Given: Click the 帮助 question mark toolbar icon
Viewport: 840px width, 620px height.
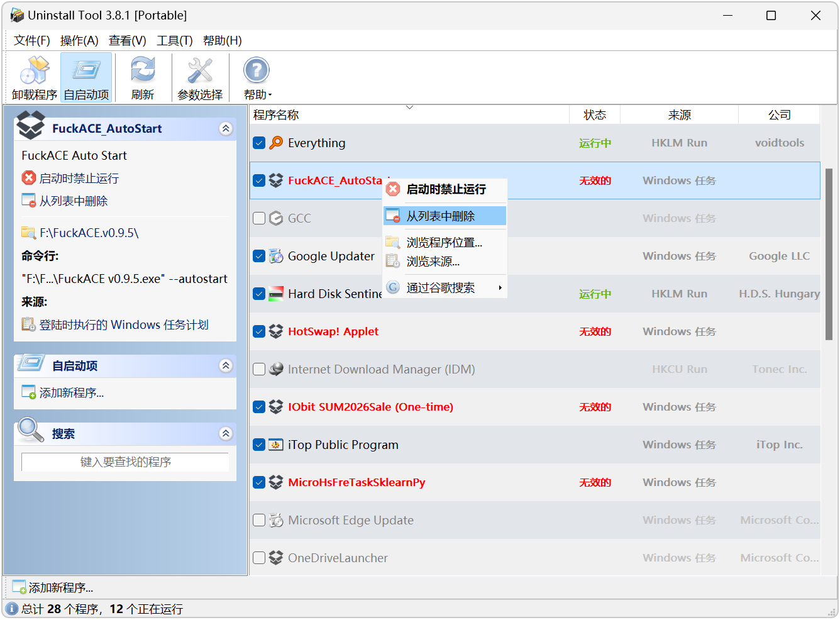Looking at the screenshot, I should pyautogui.click(x=257, y=70).
